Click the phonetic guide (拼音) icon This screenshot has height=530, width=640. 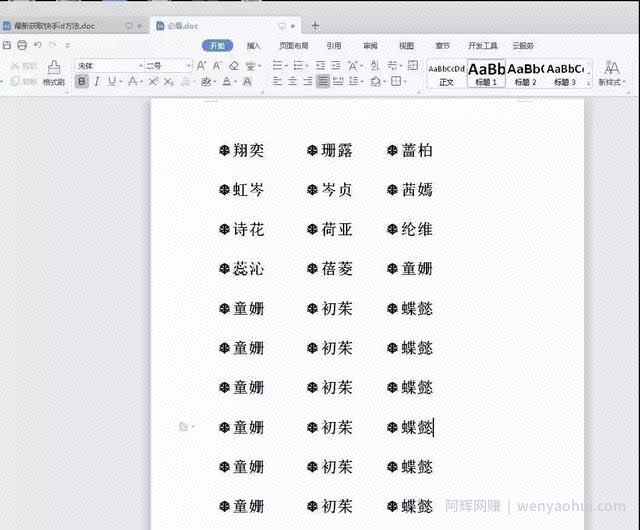pos(250,65)
